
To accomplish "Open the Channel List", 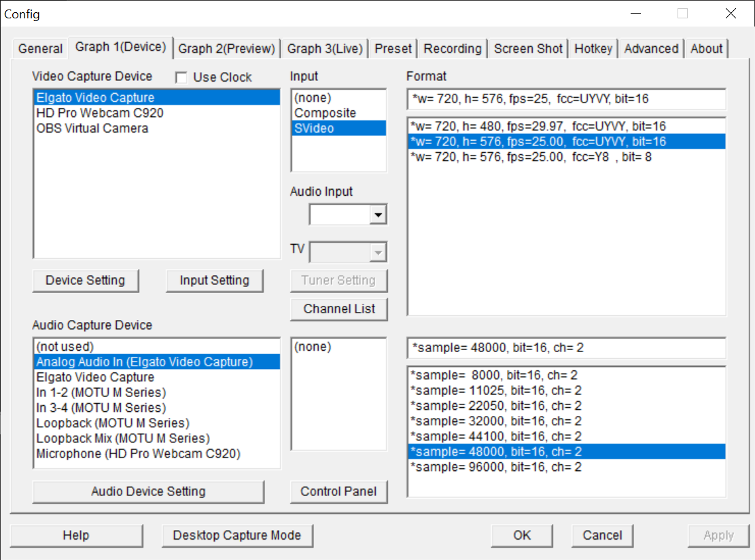I will coord(339,309).
